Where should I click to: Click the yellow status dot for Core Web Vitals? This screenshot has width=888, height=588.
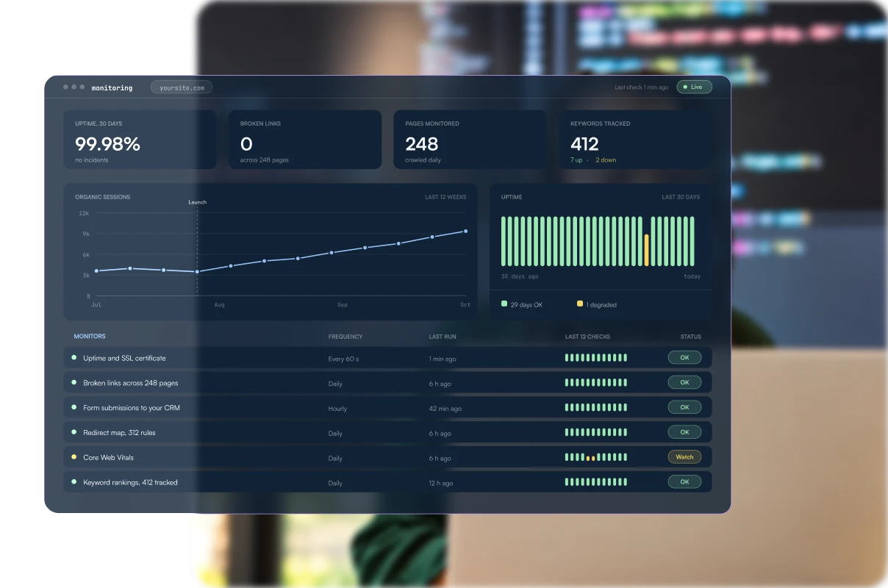click(x=74, y=456)
